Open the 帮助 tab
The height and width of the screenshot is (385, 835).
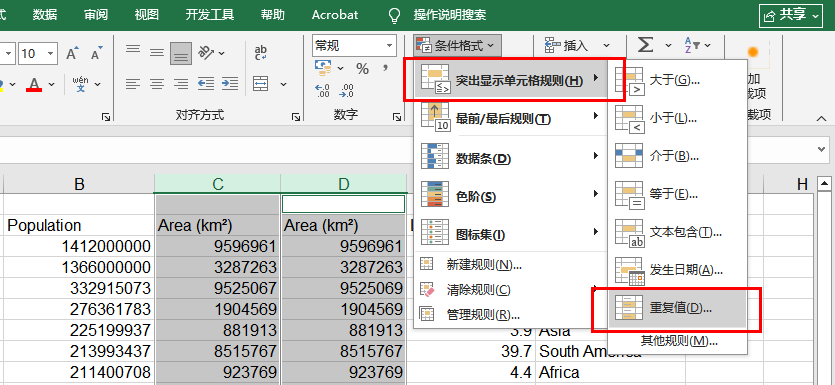pos(273,15)
